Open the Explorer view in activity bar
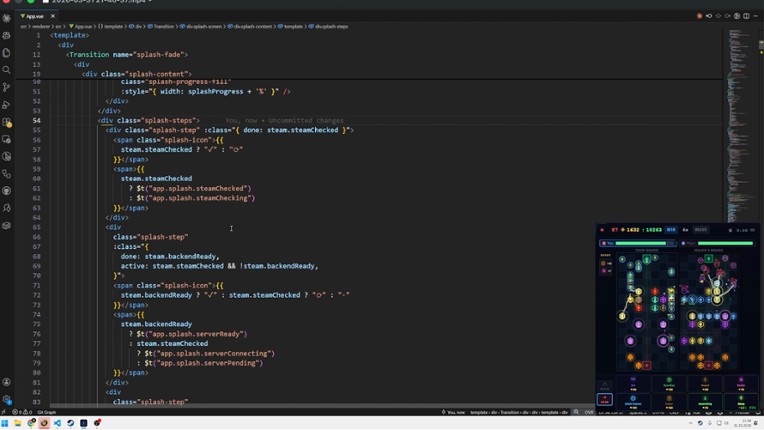Image resolution: width=764 pixels, height=430 pixels. (7, 53)
